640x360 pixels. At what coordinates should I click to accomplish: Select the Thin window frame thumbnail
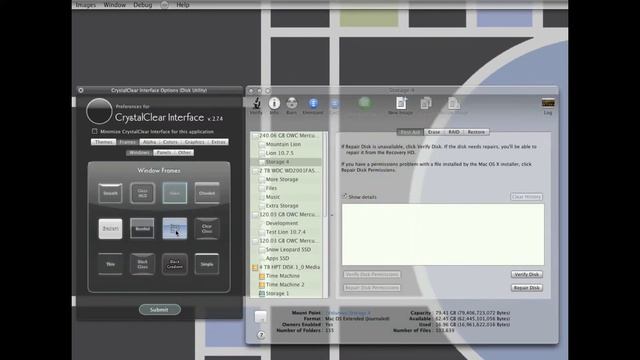coord(110,264)
